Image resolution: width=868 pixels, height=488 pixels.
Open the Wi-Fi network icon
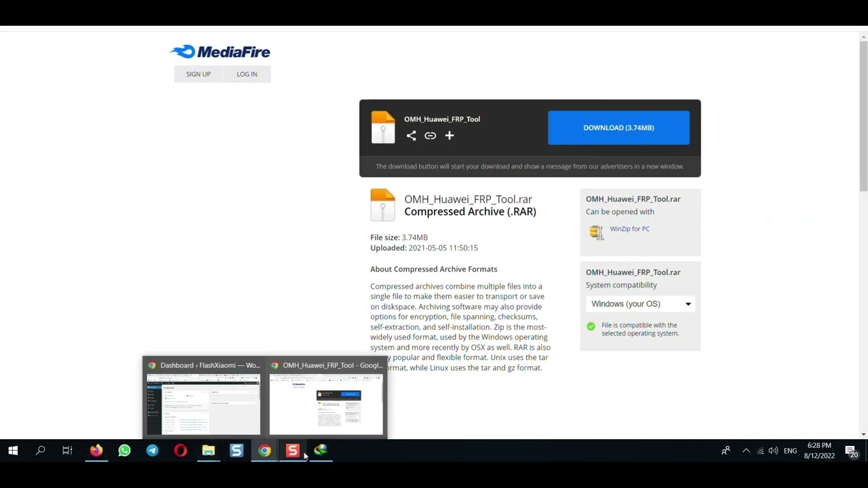point(760,451)
